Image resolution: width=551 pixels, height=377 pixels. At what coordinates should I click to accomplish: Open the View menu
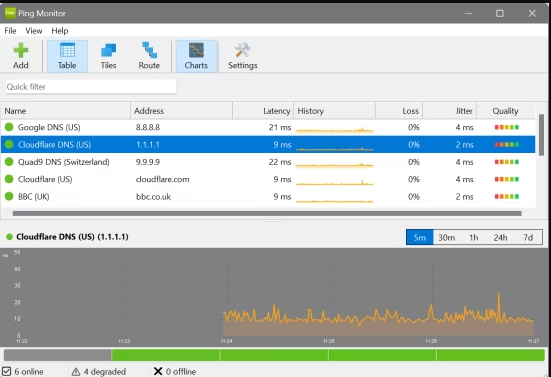(34, 31)
